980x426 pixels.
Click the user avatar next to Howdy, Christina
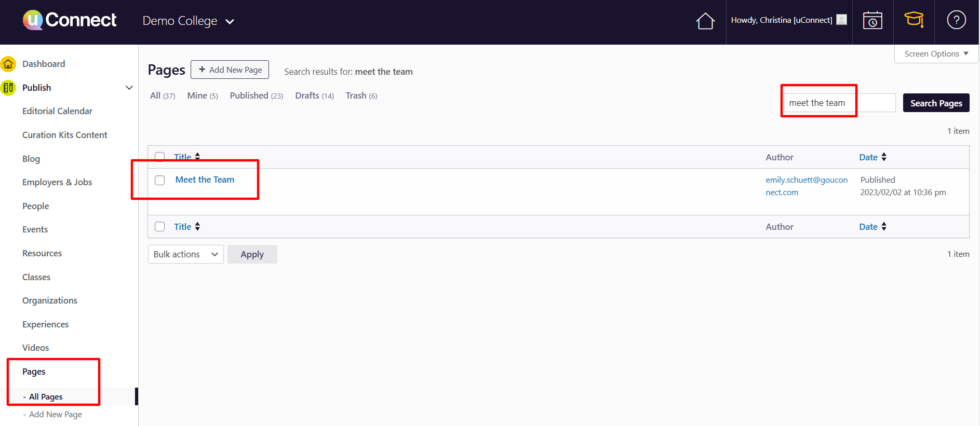pos(842,20)
